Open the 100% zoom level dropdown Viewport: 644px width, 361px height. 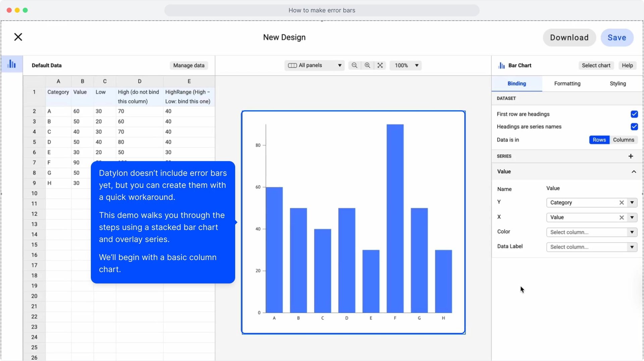pyautogui.click(x=406, y=65)
